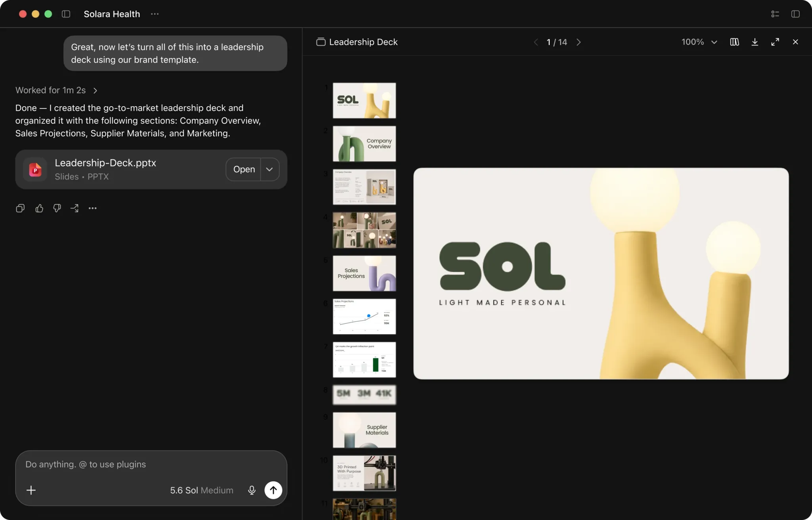Viewport: 812px width, 520px height.
Task: Select slide 11 thumbnail at the bottom
Action: (364, 509)
